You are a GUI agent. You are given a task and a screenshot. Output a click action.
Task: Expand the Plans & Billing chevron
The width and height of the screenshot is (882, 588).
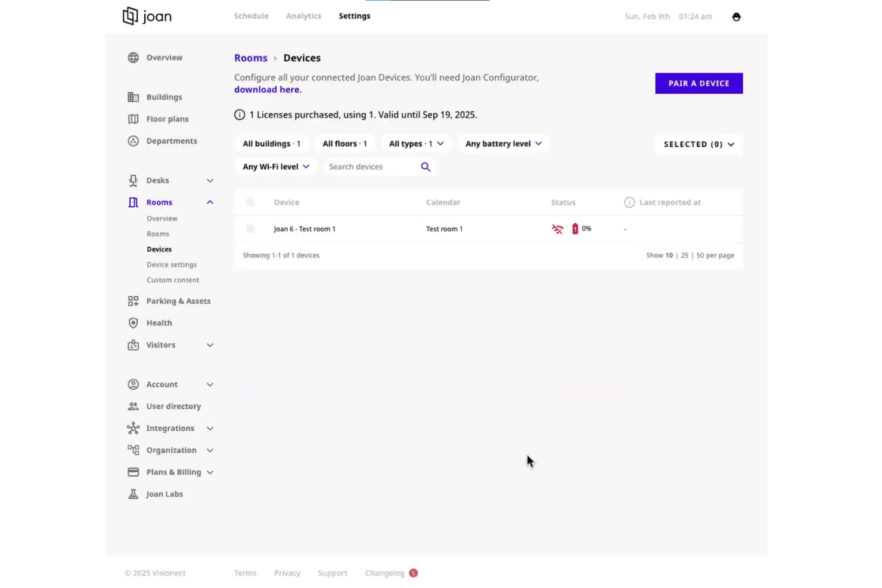click(210, 472)
